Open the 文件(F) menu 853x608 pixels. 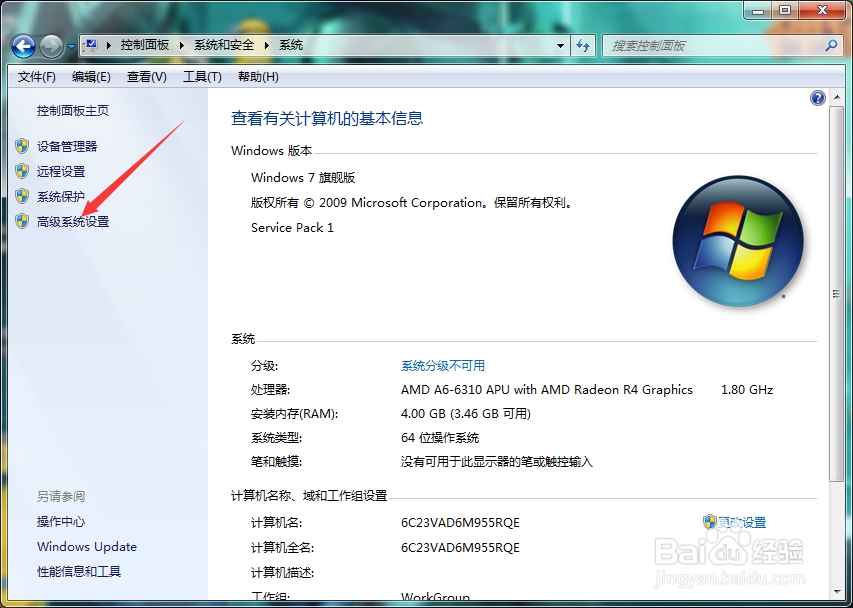coord(36,77)
